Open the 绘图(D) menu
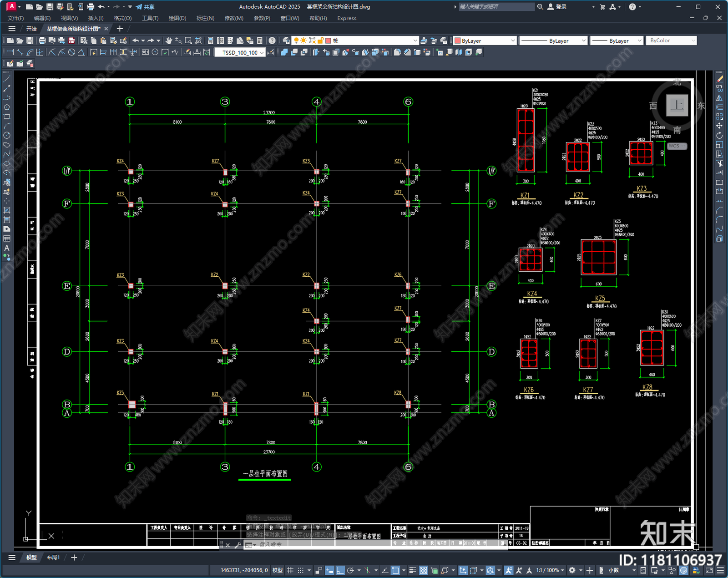The height and width of the screenshot is (578, 728). tap(177, 18)
